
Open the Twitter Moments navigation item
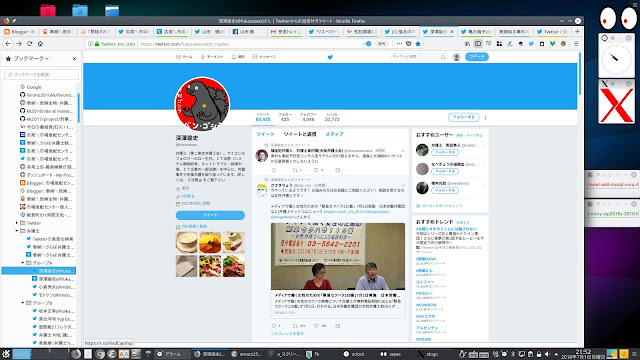point(212,57)
